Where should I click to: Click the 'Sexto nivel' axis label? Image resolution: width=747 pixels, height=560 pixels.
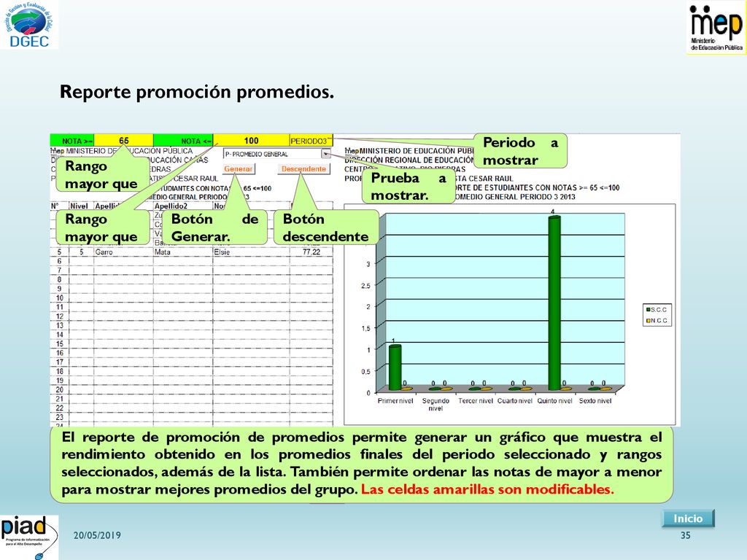[595, 401]
